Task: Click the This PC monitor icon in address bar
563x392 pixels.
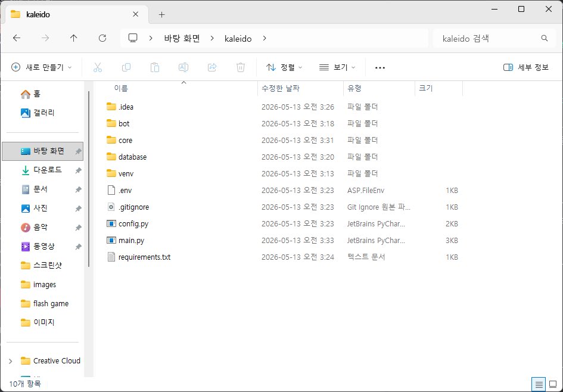Action: coord(133,38)
